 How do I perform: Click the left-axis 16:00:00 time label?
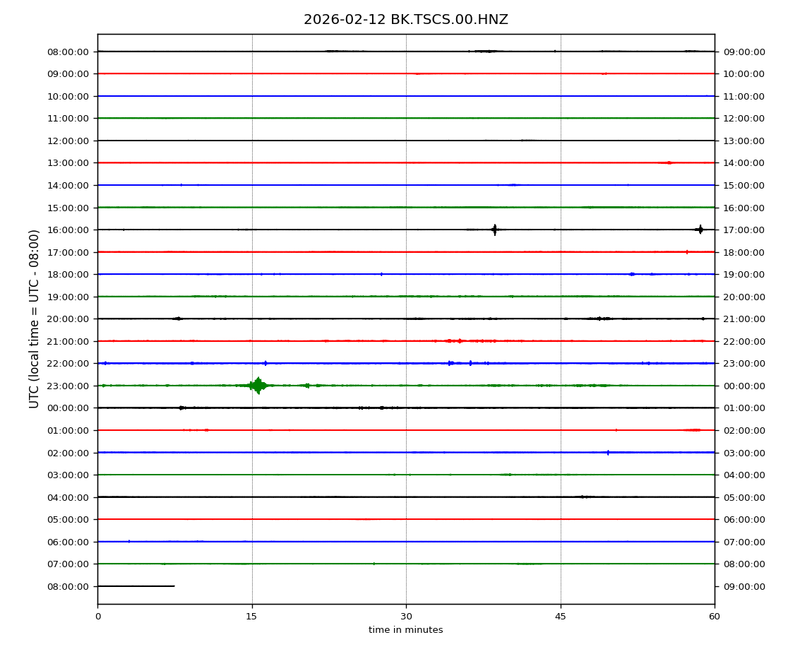(x=68, y=230)
